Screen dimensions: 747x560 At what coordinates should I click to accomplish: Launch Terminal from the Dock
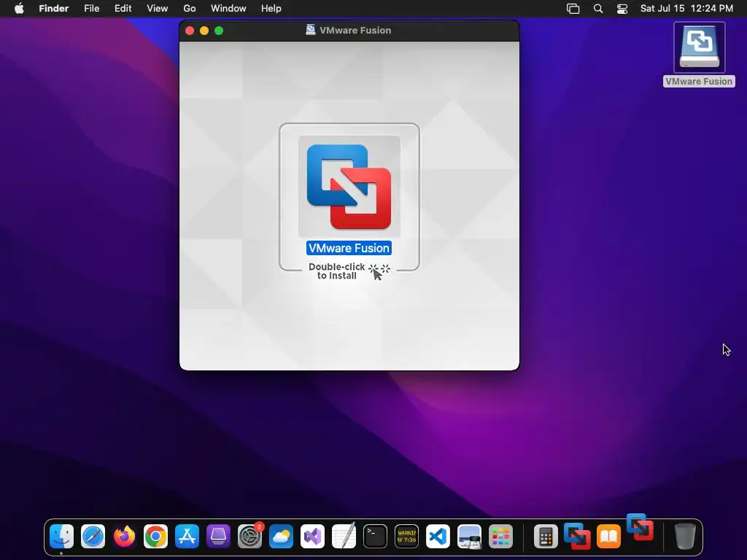click(375, 537)
